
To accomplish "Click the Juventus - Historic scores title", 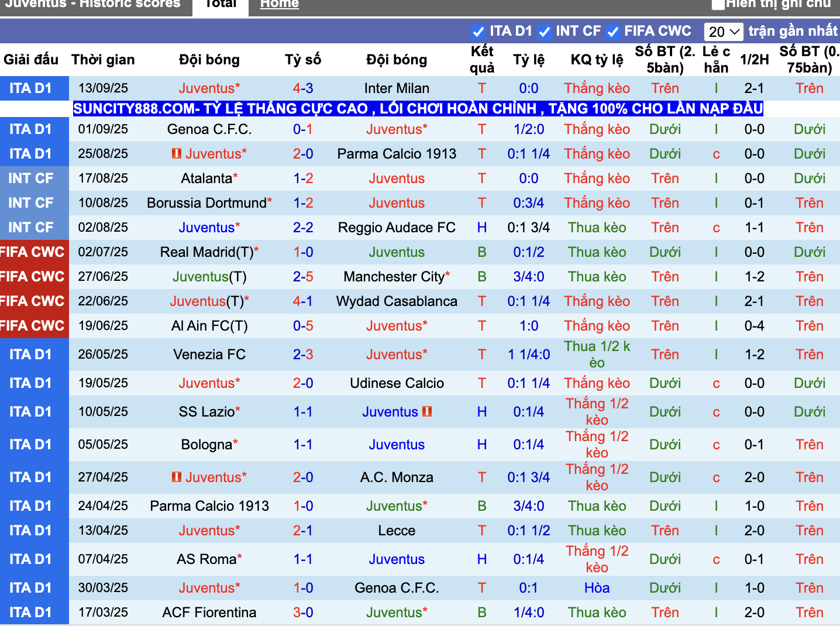I will point(93,4).
